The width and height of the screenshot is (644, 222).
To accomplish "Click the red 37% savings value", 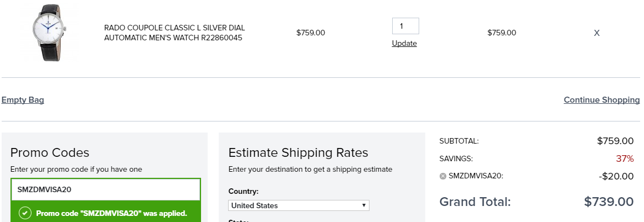I will tap(625, 159).
